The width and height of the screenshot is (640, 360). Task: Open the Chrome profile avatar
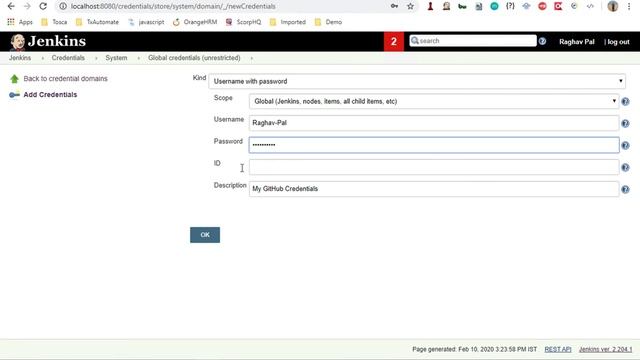pyautogui.click(x=613, y=6)
